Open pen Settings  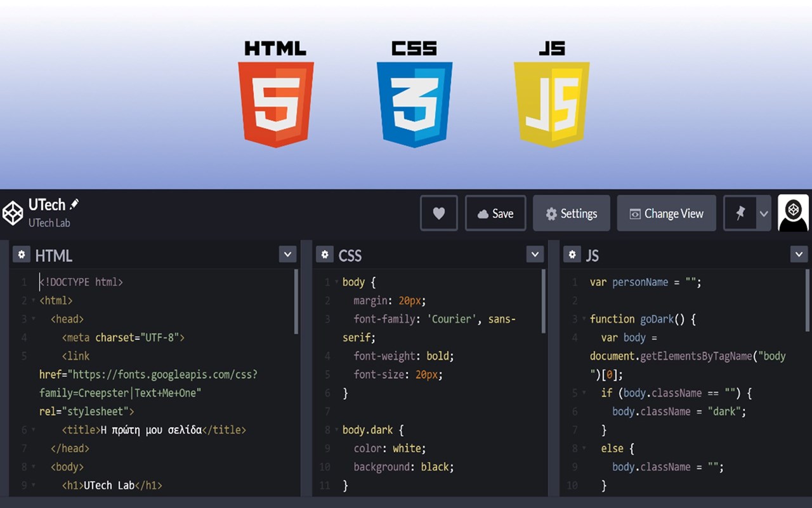click(x=572, y=213)
